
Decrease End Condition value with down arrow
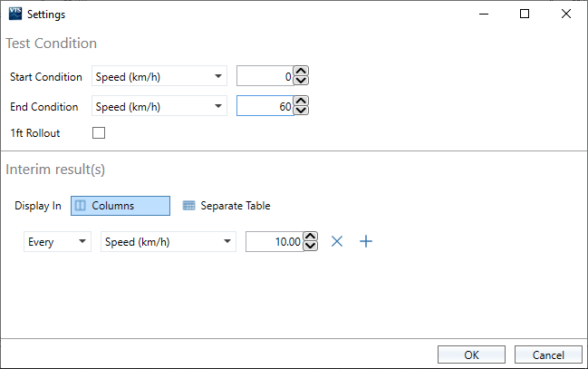302,112
